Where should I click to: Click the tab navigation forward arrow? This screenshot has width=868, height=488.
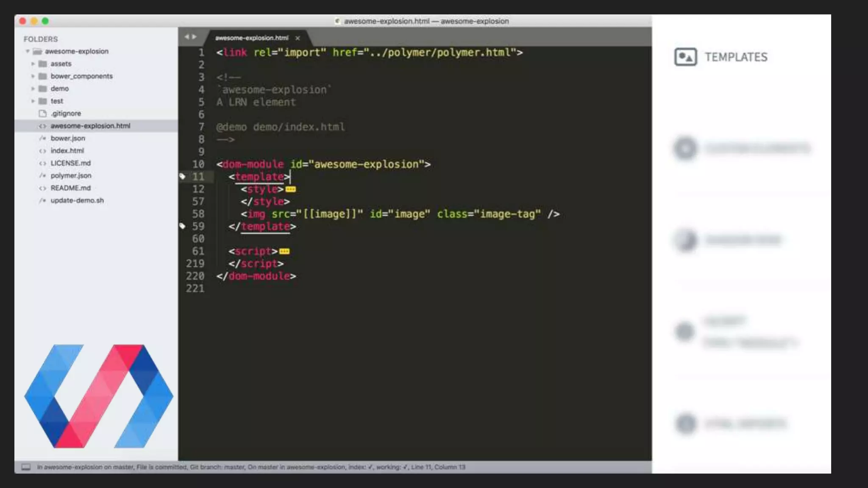click(x=195, y=37)
